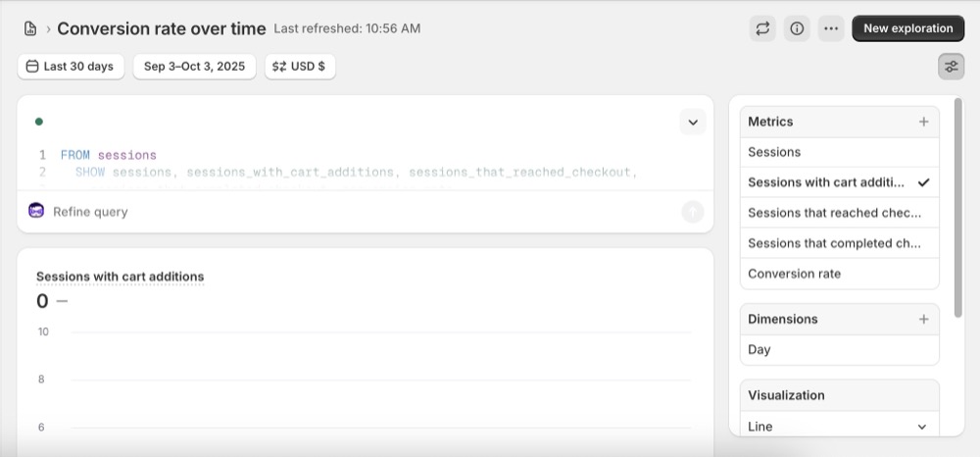Open the Last 30 days picker
Viewport: 980px width, 457px height.
(71, 67)
